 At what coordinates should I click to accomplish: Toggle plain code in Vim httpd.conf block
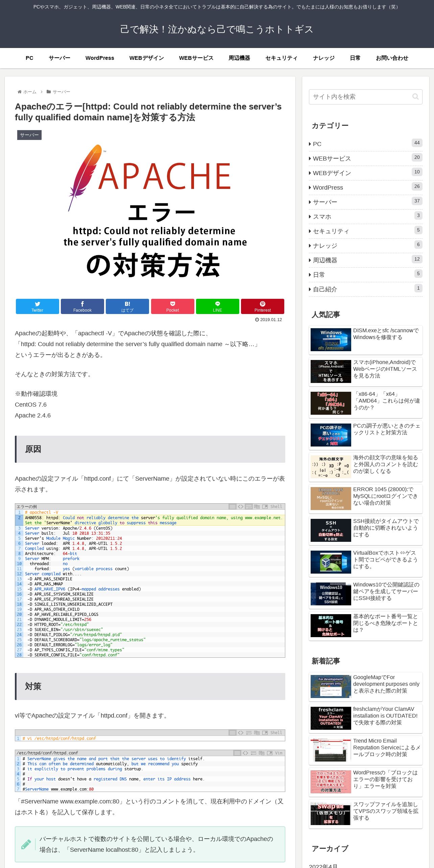click(x=245, y=753)
